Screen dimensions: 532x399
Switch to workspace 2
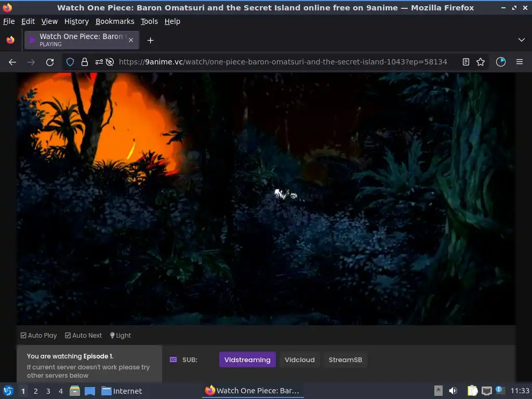coord(36,391)
